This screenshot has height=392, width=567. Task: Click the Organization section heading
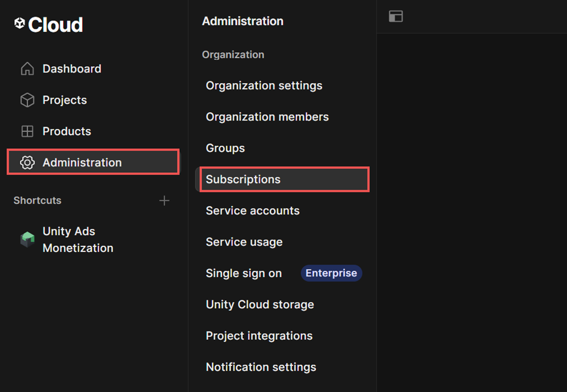pos(233,54)
